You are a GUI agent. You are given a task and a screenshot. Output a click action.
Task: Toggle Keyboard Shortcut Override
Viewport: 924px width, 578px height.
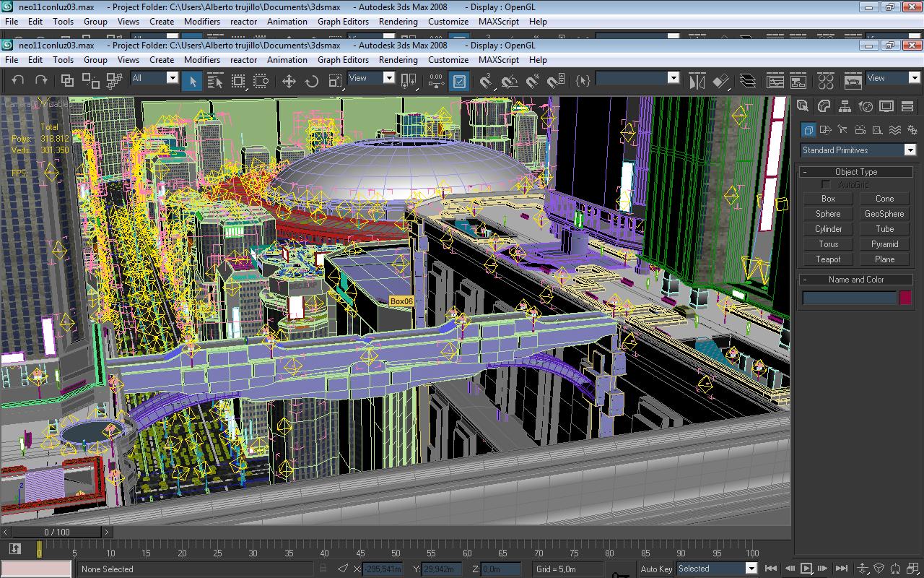[x=459, y=81]
